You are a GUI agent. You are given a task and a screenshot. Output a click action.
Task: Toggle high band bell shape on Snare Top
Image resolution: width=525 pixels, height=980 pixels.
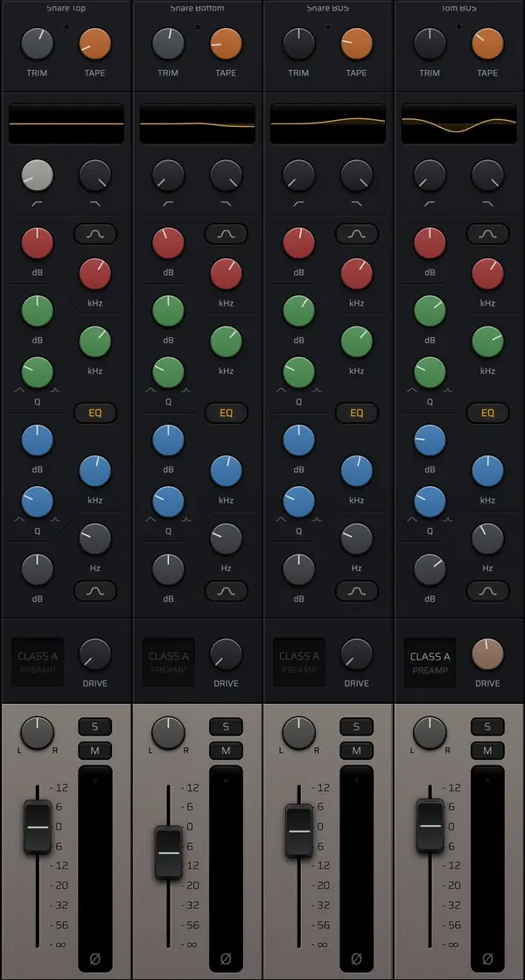click(94, 234)
